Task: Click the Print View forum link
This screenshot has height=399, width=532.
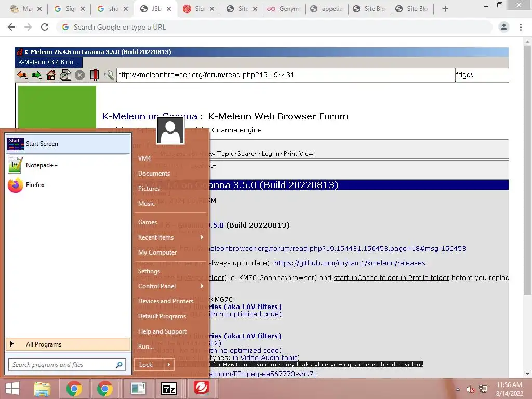Action: [x=298, y=154]
